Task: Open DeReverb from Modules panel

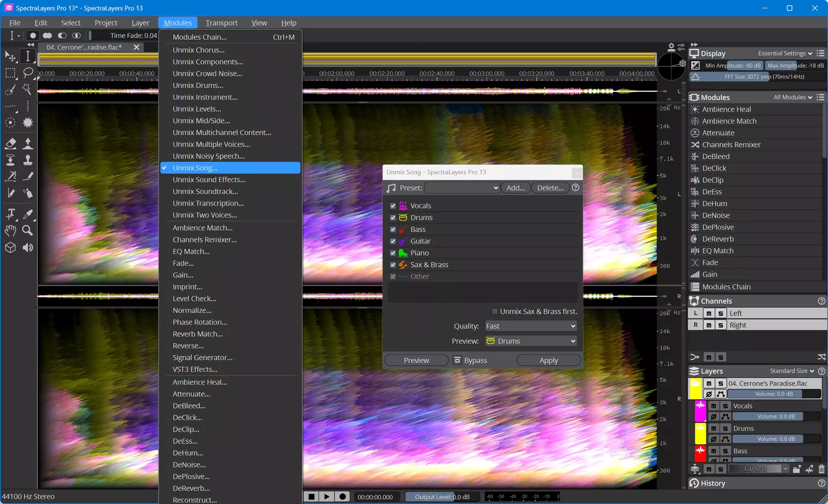Action: pos(718,239)
